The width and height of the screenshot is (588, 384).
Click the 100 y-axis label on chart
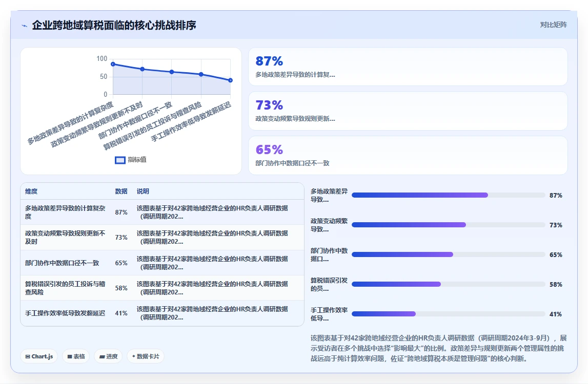102,58
